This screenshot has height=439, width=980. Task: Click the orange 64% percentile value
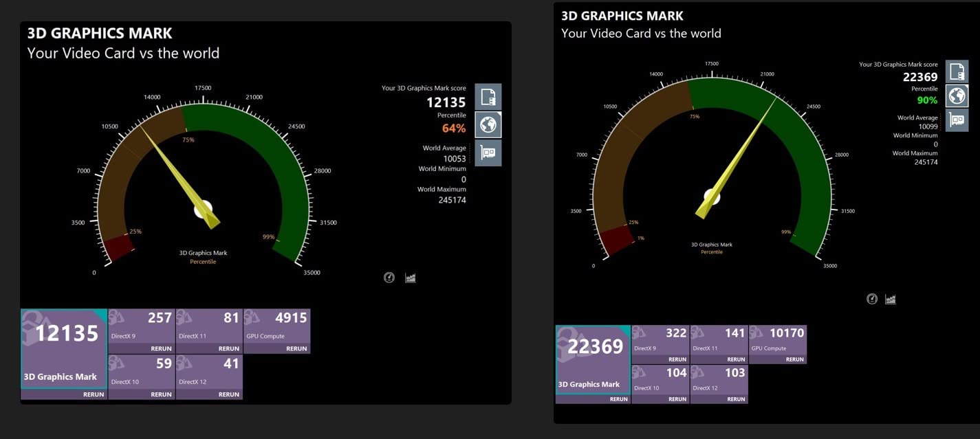[454, 128]
